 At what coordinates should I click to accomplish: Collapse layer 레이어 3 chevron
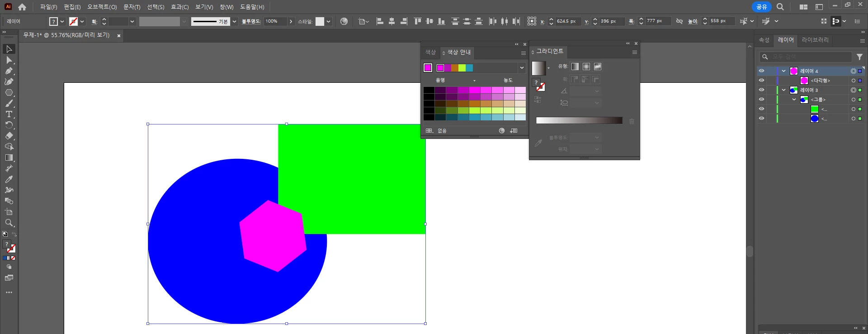pos(783,90)
